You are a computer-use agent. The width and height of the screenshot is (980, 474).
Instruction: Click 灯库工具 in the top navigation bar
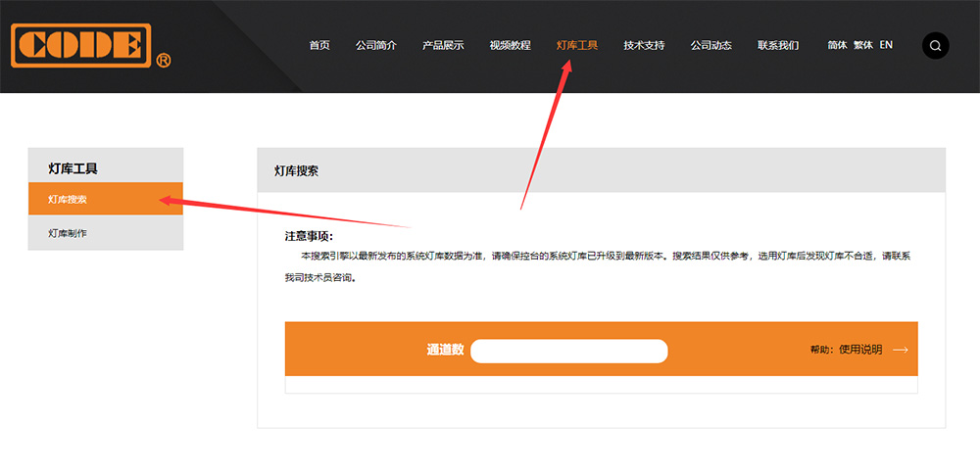click(577, 46)
